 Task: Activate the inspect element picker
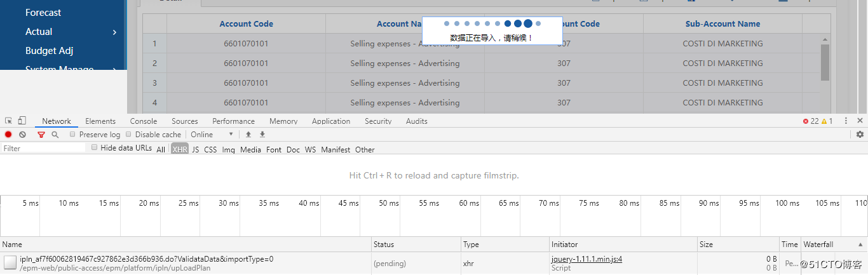coord(9,121)
